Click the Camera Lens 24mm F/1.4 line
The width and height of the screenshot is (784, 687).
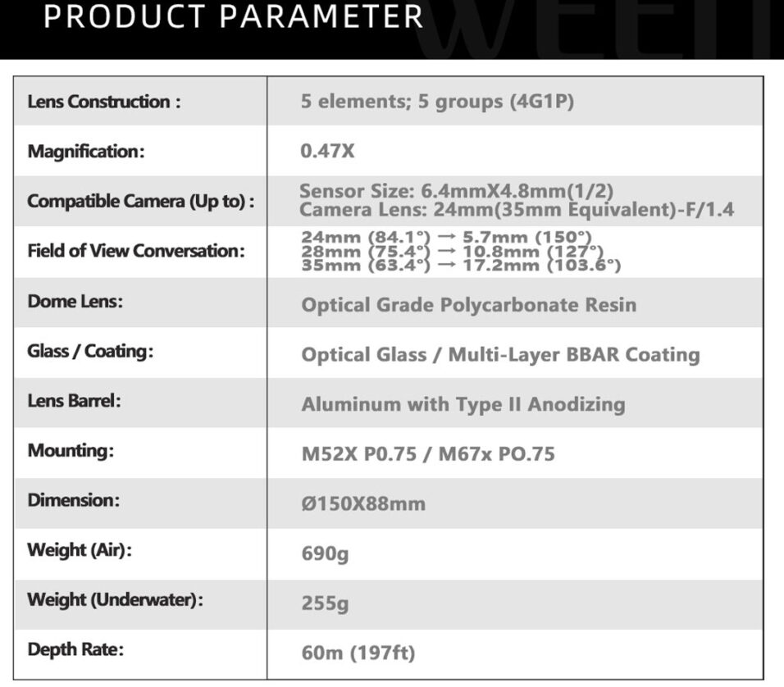[x=517, y=210]
